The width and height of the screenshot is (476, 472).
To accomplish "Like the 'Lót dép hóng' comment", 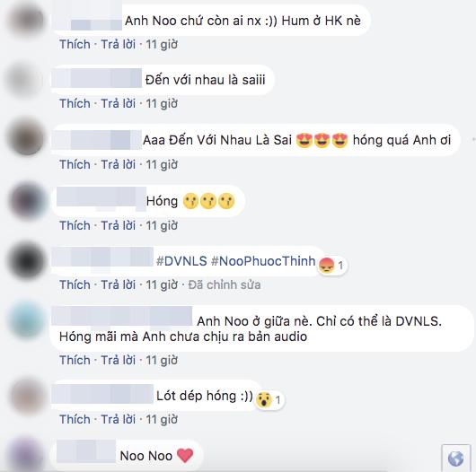I will (75, 419).
